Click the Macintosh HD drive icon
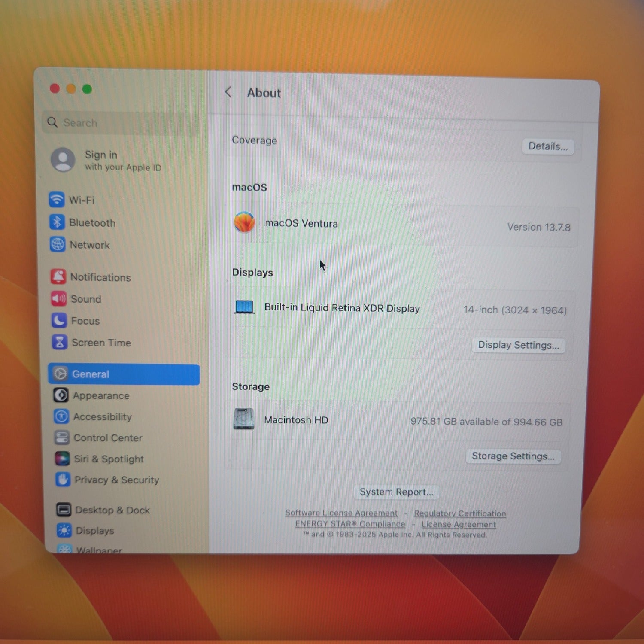This screenshot has width=644, height=644. [x=244, y=419]
